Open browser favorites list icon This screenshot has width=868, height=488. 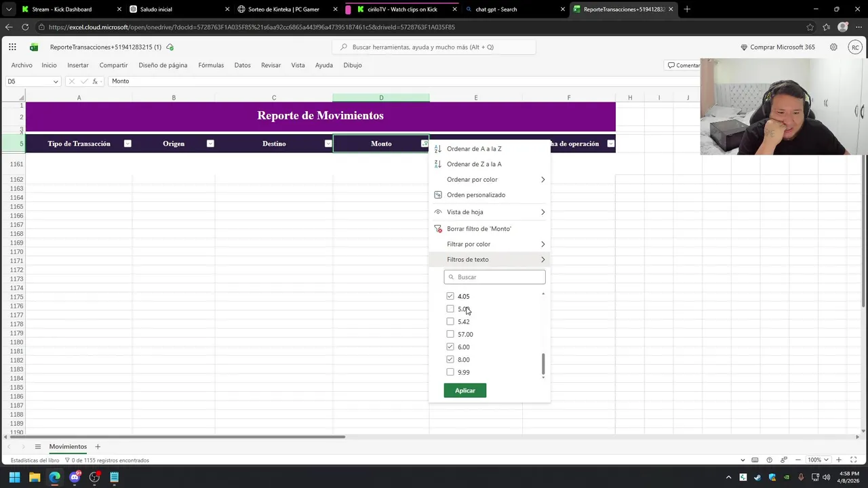(826, 27)
